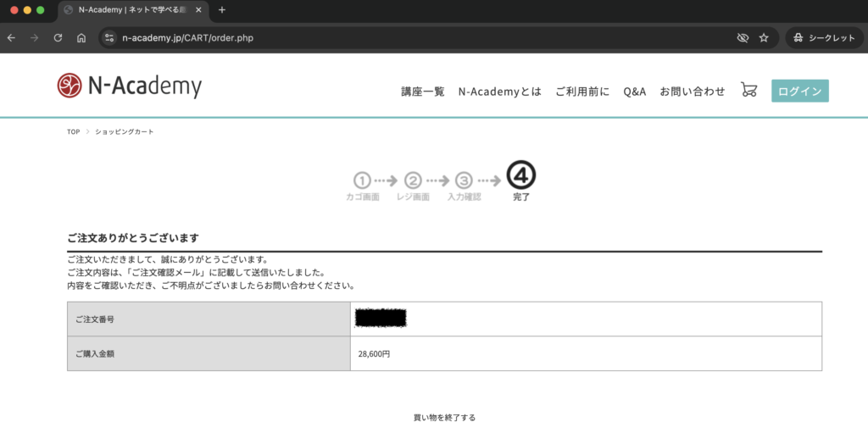The image size is (868, 444).
Task: Open N-Academyとは menu item
Action: (x=499, y=92)
